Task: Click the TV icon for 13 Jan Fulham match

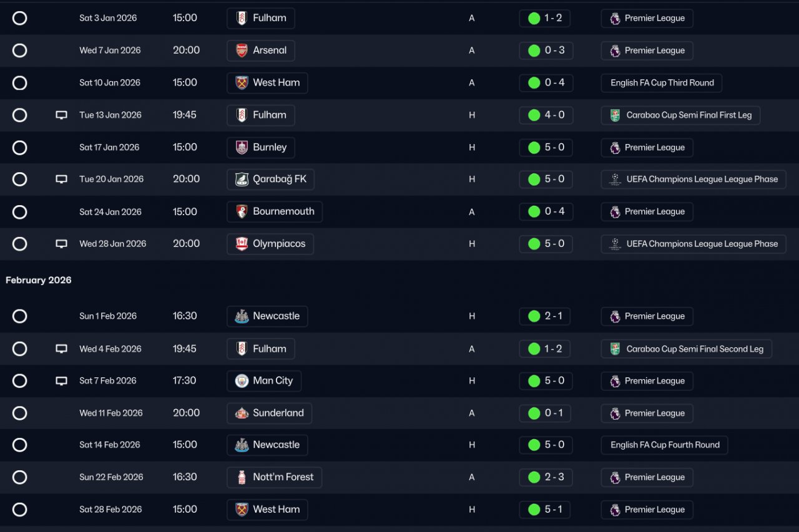Action: click(61, 115)
